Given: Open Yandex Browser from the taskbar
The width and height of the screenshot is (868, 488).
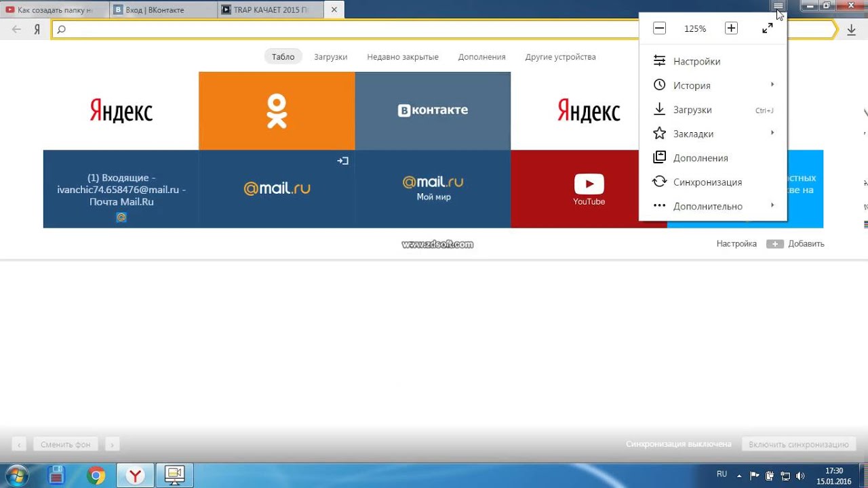Looking at the screenshot, I should 136,476.
